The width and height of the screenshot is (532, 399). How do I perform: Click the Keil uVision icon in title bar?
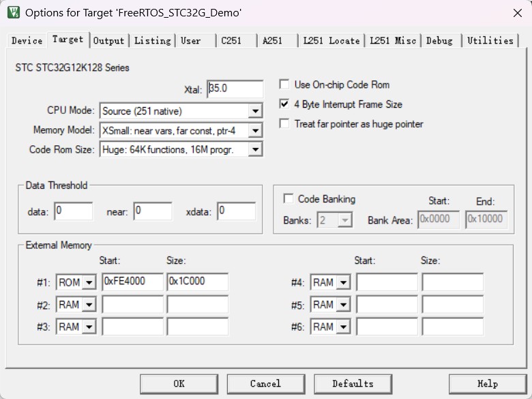(x=13, y=12)
